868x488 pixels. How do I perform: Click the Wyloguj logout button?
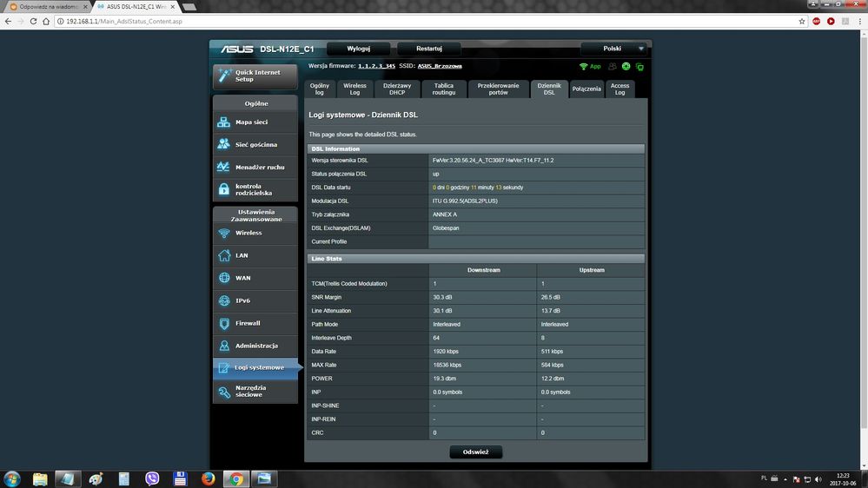point(358,49)
